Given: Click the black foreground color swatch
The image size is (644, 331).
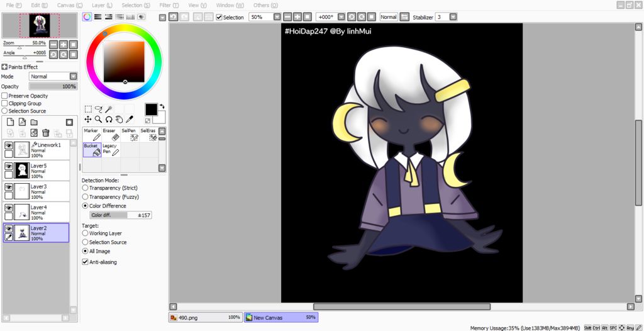Looking at the screenshot, I should pos(151,109).
